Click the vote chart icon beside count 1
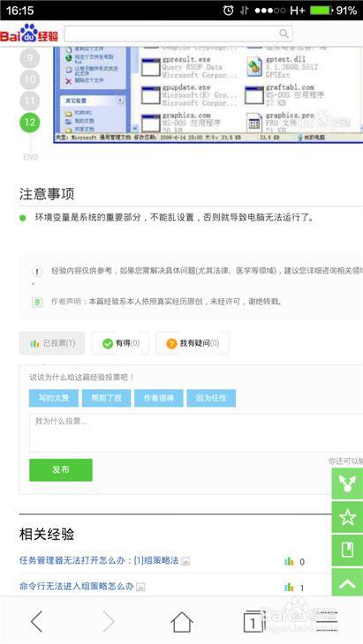 289,588
